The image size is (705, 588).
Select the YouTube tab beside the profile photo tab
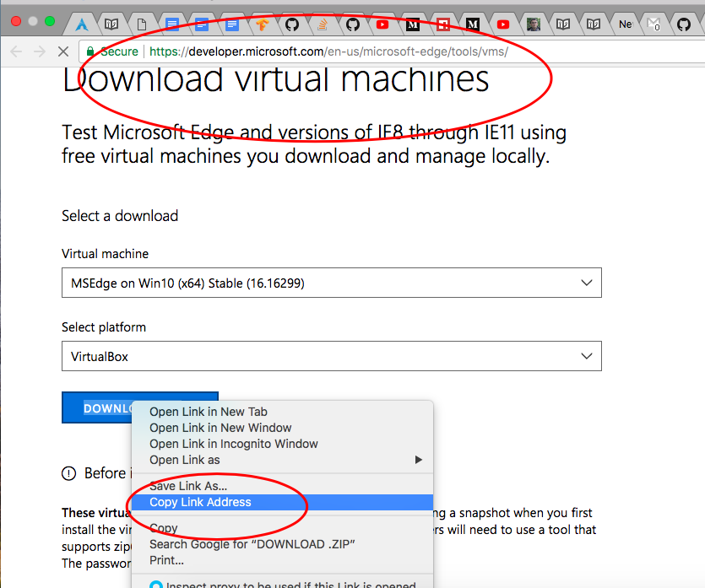pos(503,24)
